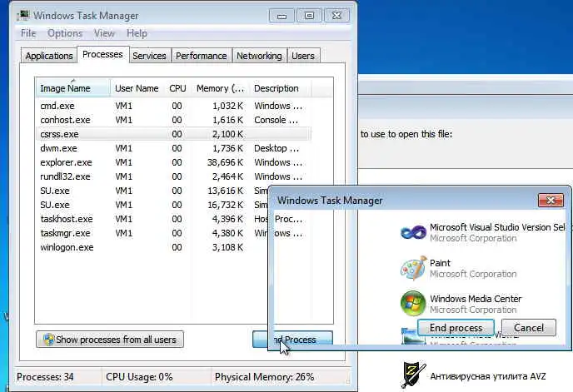
Task: Sort by the Image Name column header
Action: click(x=72, y=88)
